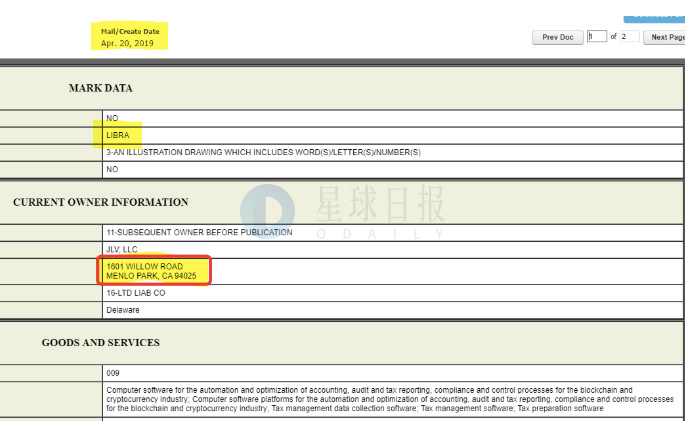Viewport: 685px width, 423px height.
Task: Select the Mail/Create Date label
Action: tap(130, 31)
